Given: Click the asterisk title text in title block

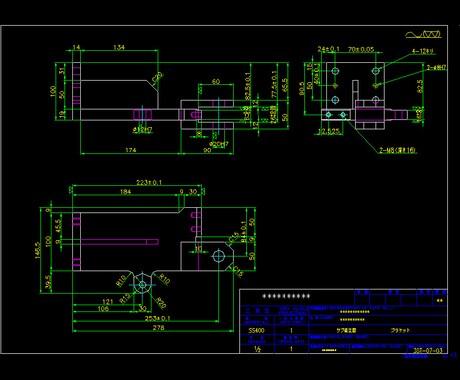Looking at the screenshot, I should pyautogui.click(x=286, y=296).
